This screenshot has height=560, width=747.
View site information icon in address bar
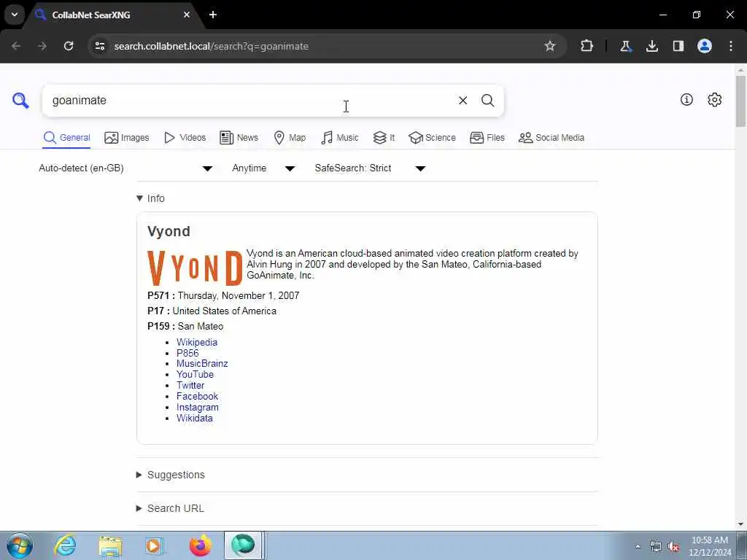[x=100, y=46]
